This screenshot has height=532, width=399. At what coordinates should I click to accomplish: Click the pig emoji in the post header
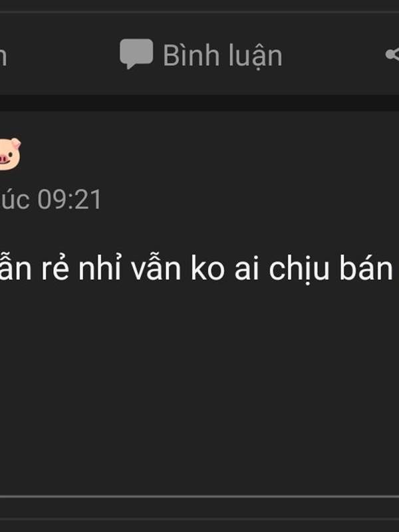point(10,154)
